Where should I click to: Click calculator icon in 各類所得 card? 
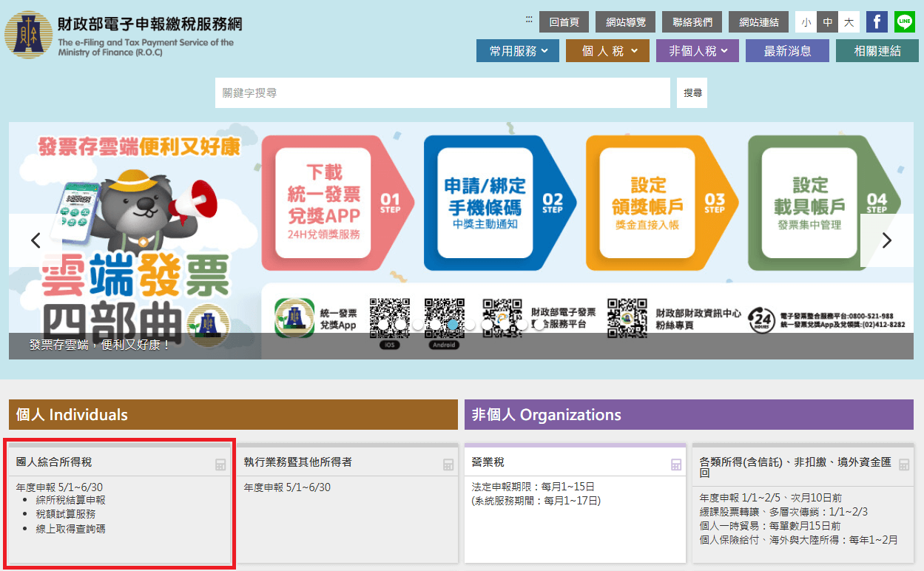pyautogui.click(x=904, y=464)
